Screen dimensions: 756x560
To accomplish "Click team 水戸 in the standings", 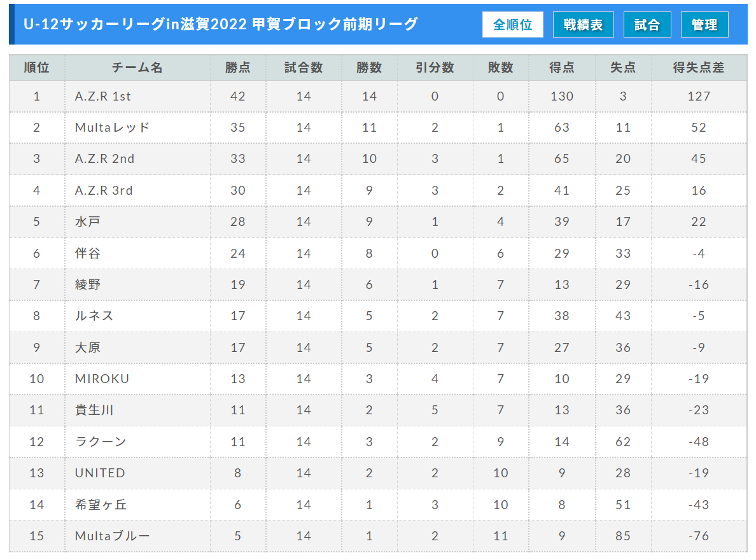I will [87, 222].
